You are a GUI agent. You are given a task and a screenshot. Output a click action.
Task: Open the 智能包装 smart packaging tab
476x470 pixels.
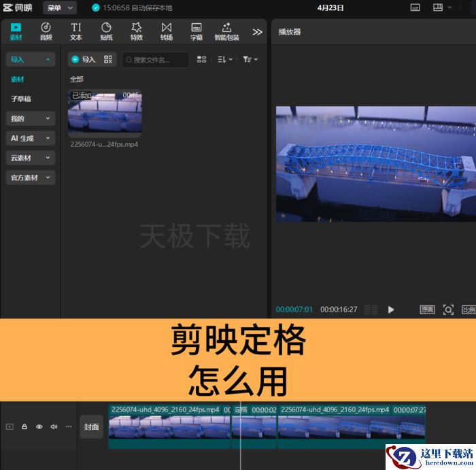226,31
